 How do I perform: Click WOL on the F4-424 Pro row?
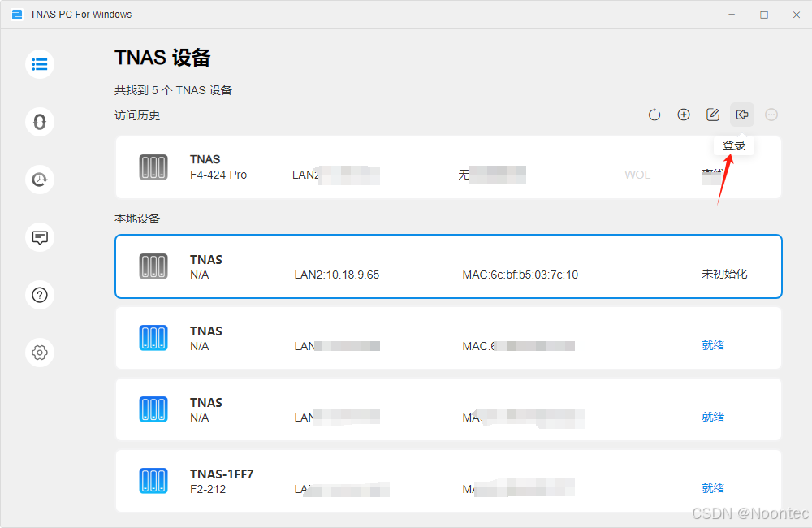pos(637,175)
